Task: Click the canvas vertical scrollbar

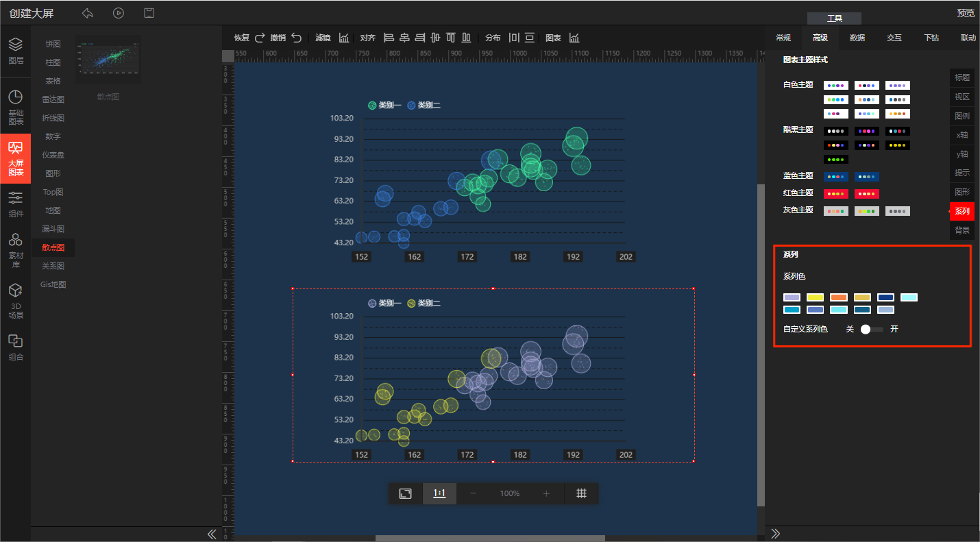Action: click(761, 345)
